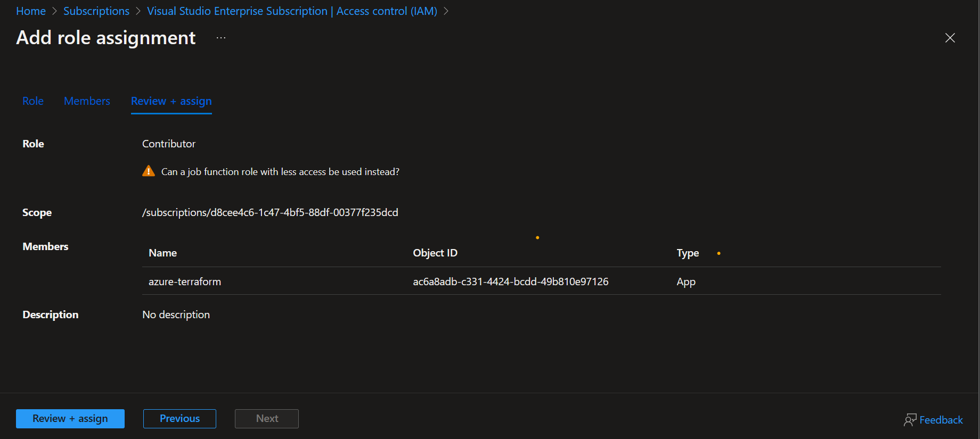Click the Next button
The width and height of the screenshot is (980, 439).
coord(267,419)
